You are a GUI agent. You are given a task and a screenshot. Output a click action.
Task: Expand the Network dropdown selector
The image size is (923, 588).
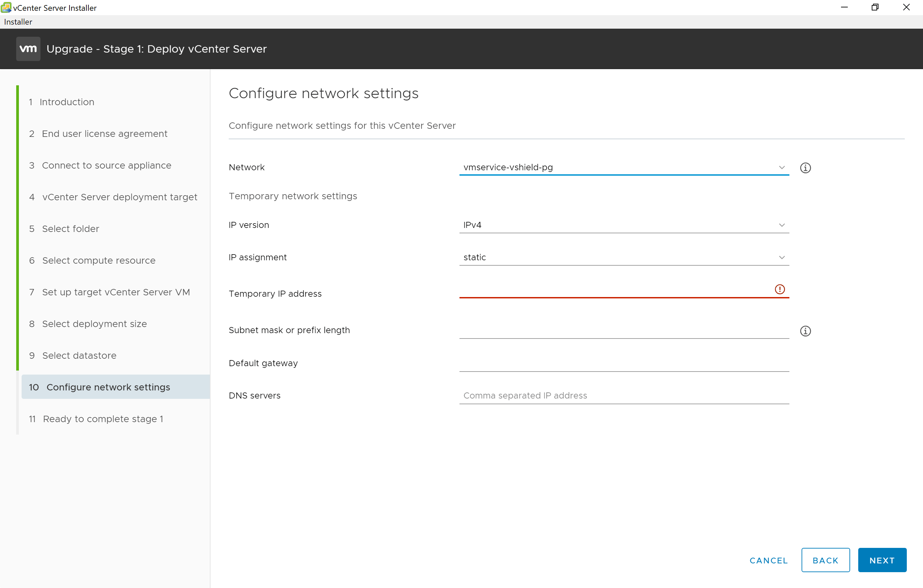[782, 167]
